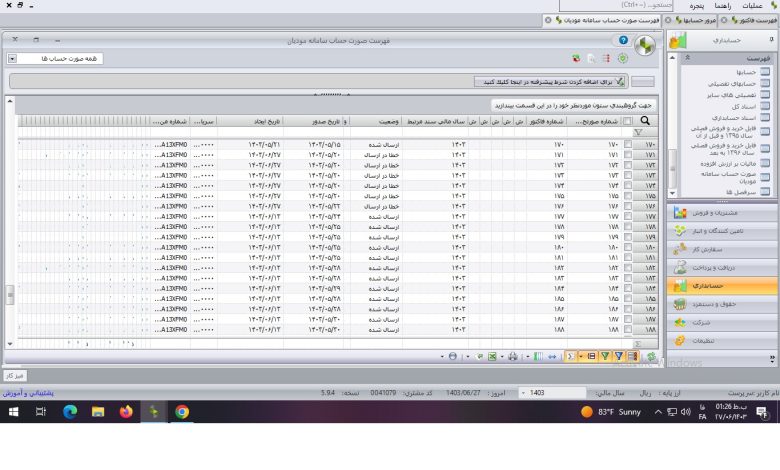The image size is (780, 470).
Task: Click the printer icon in bottom toolbar
Action: [512, 356]
